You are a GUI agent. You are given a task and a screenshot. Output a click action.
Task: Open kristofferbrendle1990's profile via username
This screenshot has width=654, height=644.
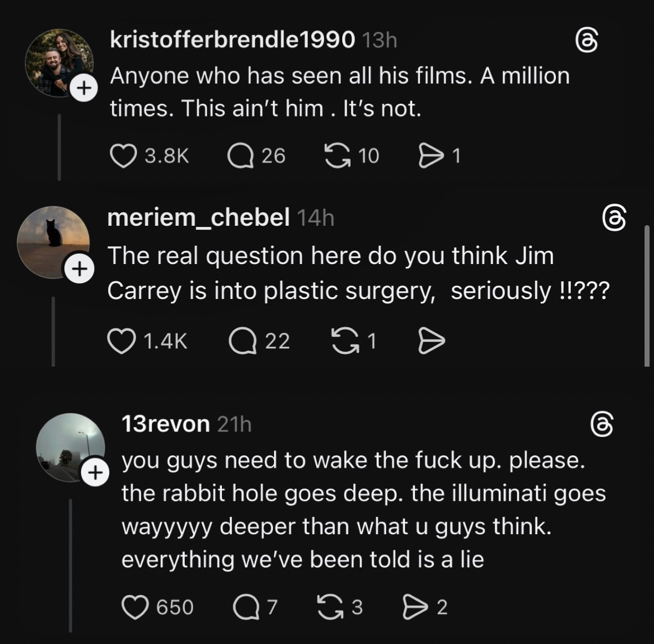tap(232, 39)
